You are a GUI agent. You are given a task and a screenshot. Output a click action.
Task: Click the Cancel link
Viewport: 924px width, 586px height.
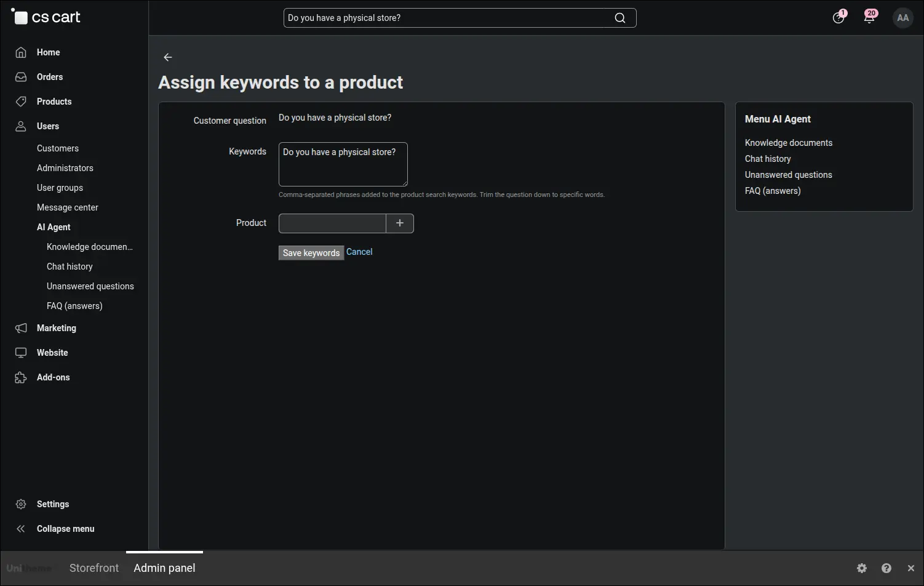pos(359,252)
